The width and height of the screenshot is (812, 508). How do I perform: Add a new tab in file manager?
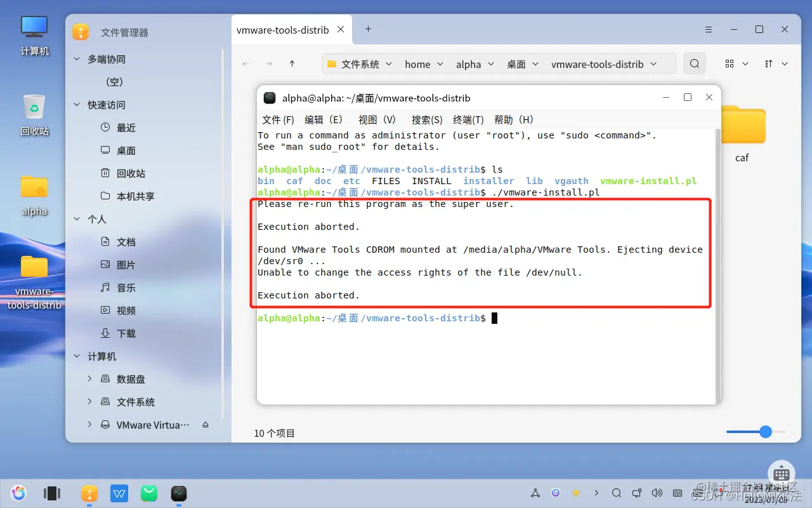(x=368, y=29)
